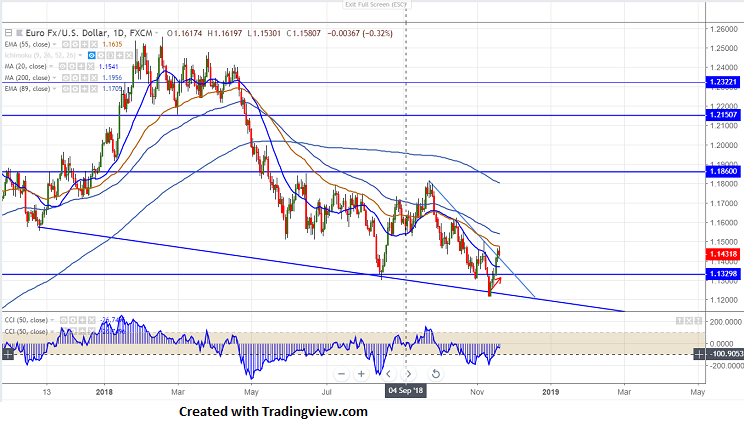The image size is (744, 431).
Task: Open the Ichimoku indicator settings gear
Action: [x=101, y=56]
